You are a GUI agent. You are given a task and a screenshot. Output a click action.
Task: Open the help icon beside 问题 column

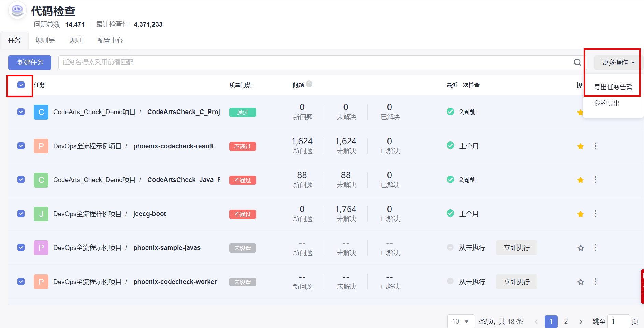point(309,84)
